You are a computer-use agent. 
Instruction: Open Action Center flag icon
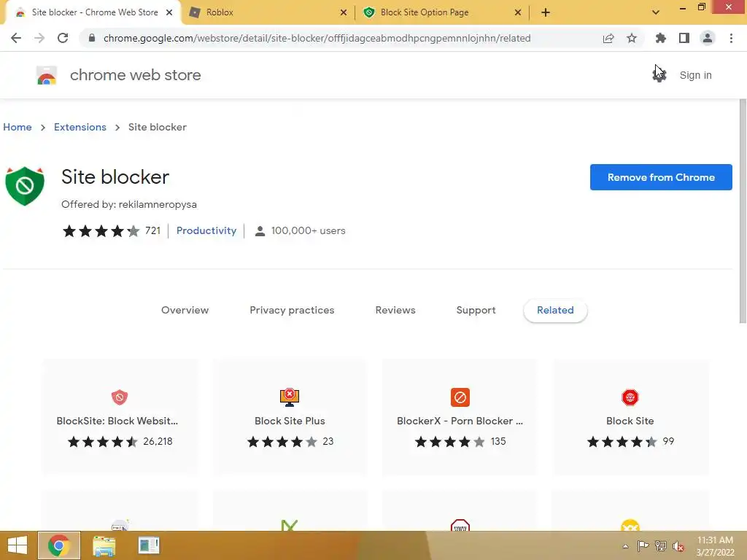[x=643, y=546]
